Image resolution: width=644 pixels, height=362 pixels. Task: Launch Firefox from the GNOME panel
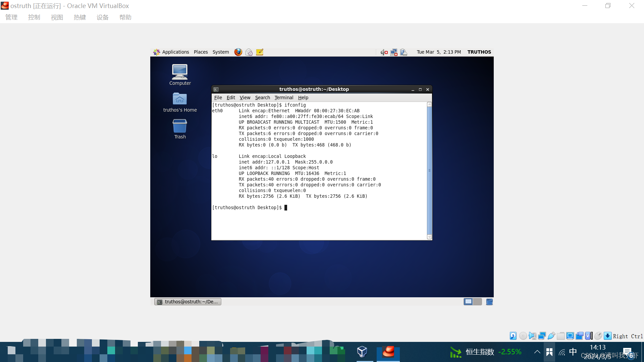[238, 52]
